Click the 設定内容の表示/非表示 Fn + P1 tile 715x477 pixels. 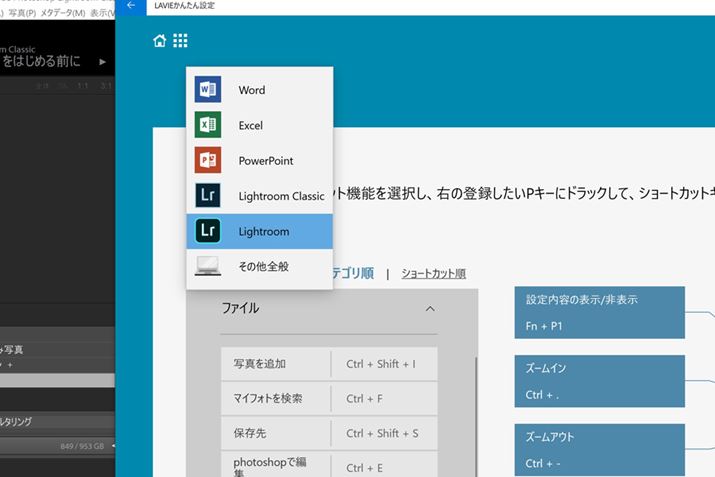600,312
